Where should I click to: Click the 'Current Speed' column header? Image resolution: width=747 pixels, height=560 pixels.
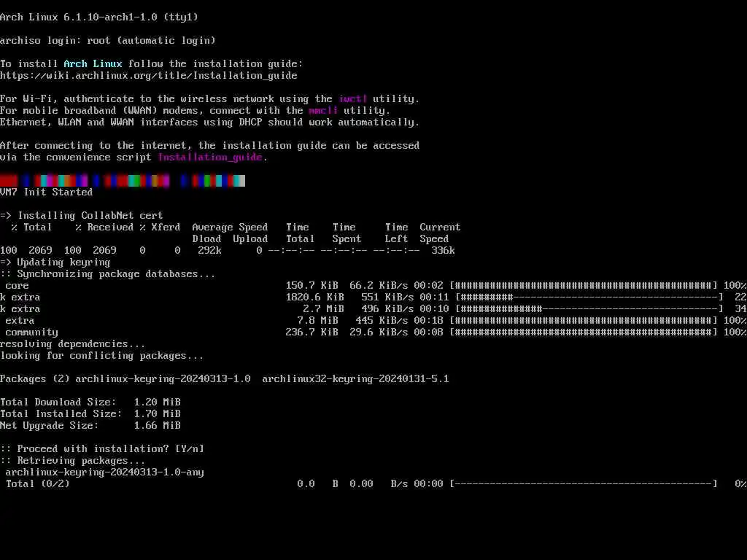(440, 233)
